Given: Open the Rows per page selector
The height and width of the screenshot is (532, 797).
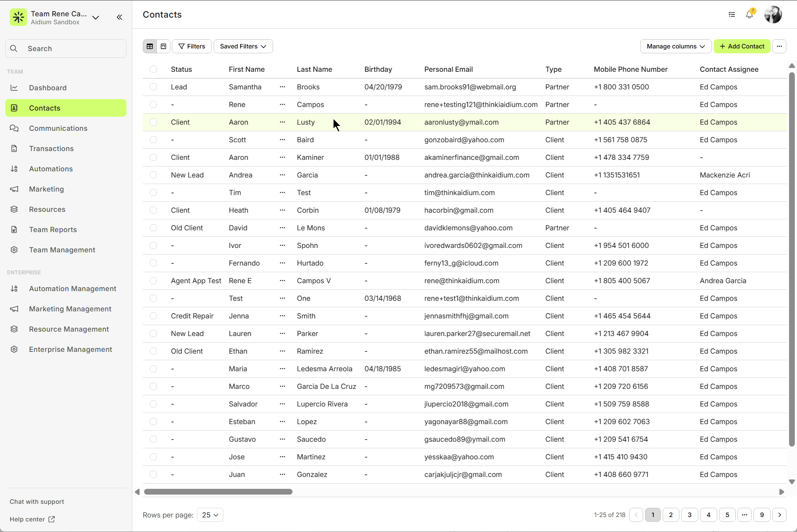Looking at the screenshot, I should pos(210,515).
